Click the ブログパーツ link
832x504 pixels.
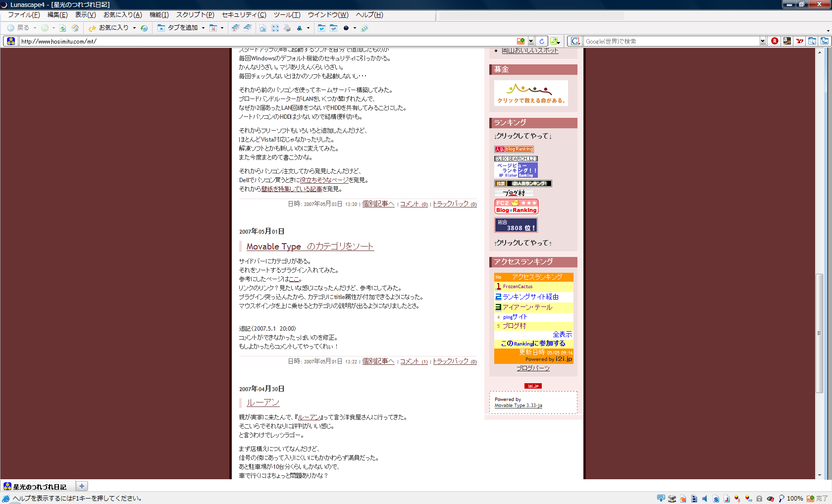(533, 368)
